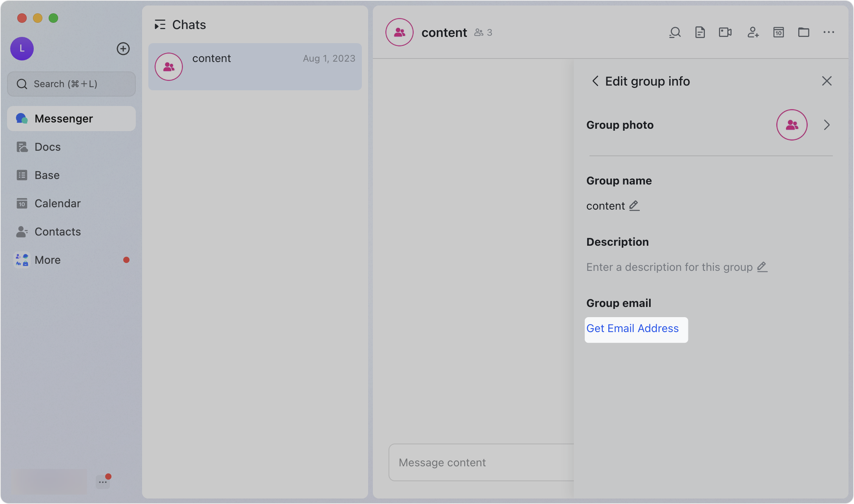Focus the Search field in sidebar
This screenshot has width=854, height=504.
point(71,84)
